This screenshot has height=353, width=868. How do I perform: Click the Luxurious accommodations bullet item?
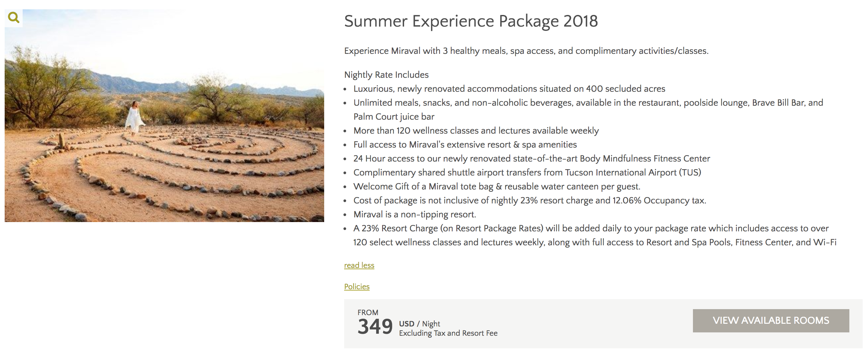(x=509, y=89)
